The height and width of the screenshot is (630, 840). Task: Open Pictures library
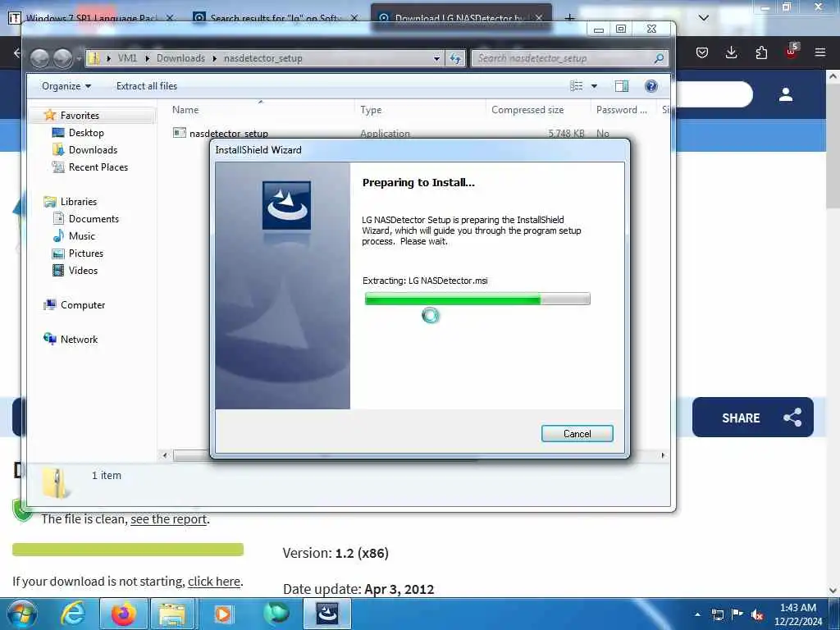[x=85, y=253]
